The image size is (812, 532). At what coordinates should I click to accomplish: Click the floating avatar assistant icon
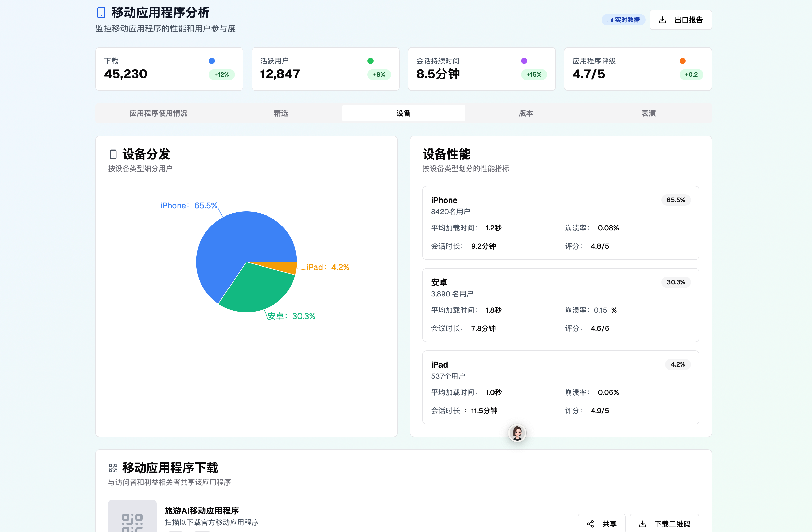tap(517, 433)
